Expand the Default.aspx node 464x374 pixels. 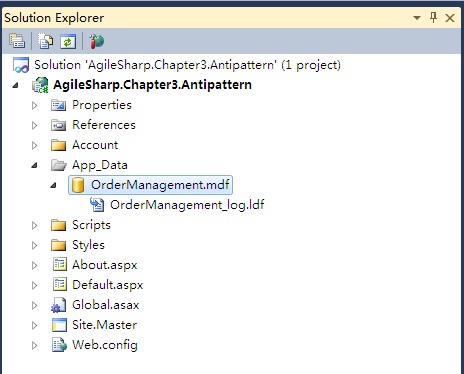click(x=34, y=285)
